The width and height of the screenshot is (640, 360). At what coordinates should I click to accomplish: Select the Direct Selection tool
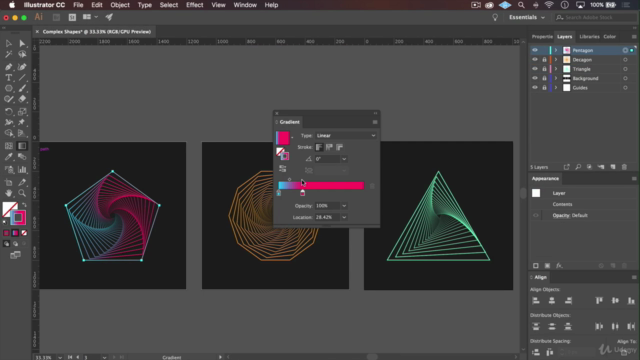pyautogui.click(x=22, y=43)
